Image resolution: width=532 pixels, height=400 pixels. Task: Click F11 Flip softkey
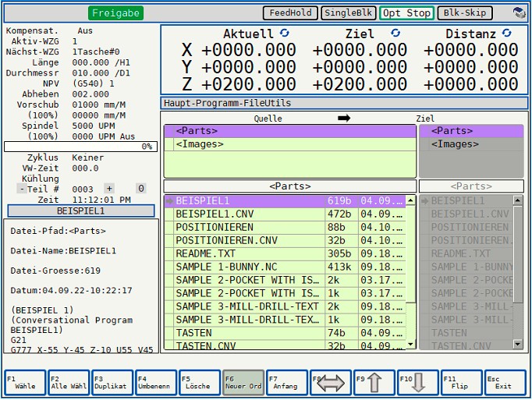[462, 383]
